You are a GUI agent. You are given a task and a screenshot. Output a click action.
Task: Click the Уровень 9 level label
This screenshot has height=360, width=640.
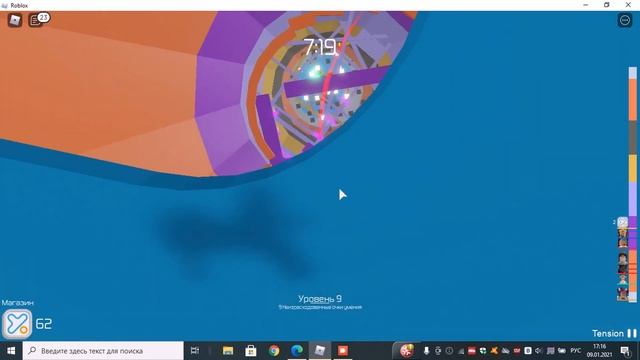tap(320, 299)
